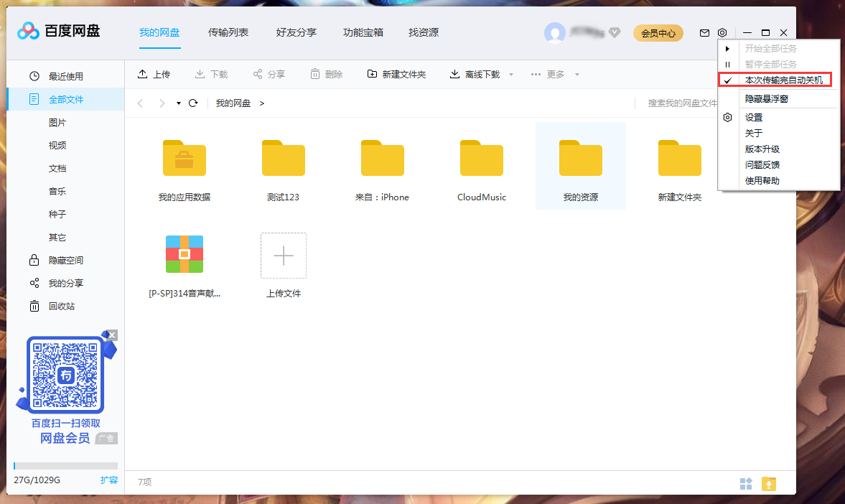Click 暂停全部任务 pause icon
Viewport: 845px width, 504px height.
(728, 64)
